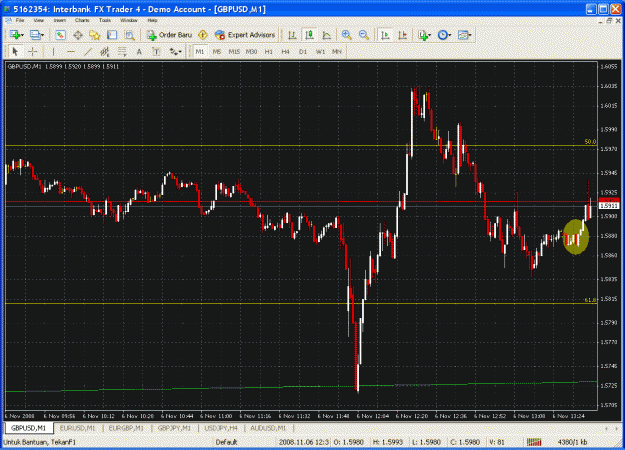Screen dimensions: 625x450
Task: Open a new chart with the New Chart icon
Action: click(x=15, y=35)
